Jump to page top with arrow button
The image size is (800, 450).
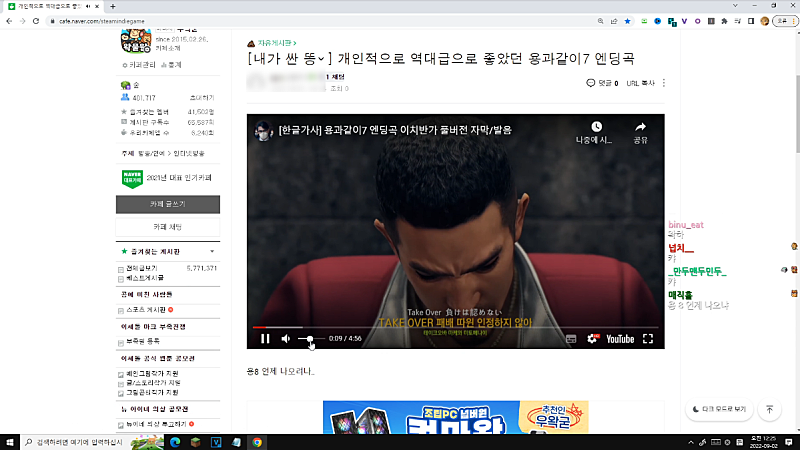pyautogui.click(x=769, y=409)
